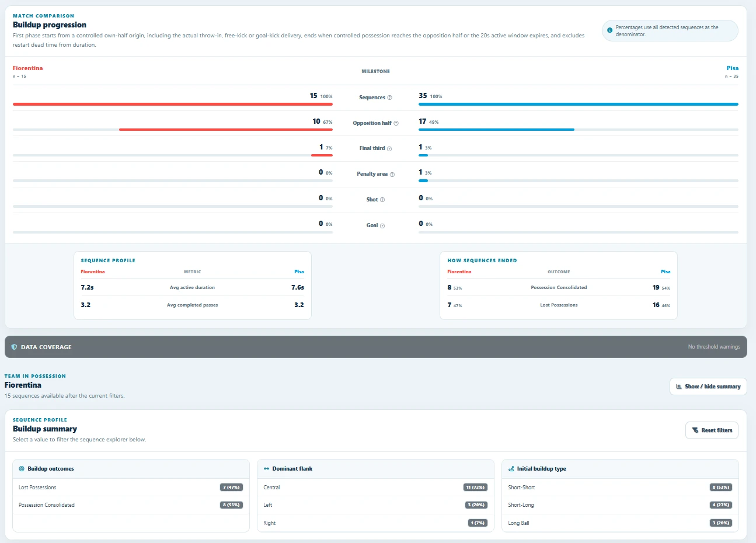
Task: Click the Lost Possessions label in How Sequences Ended
Action: [559, 305]
